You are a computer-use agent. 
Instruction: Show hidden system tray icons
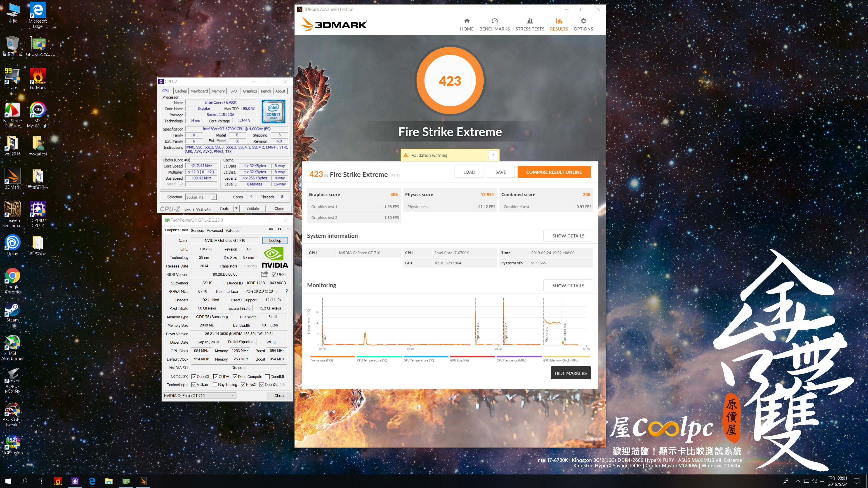tap(798, 481)
